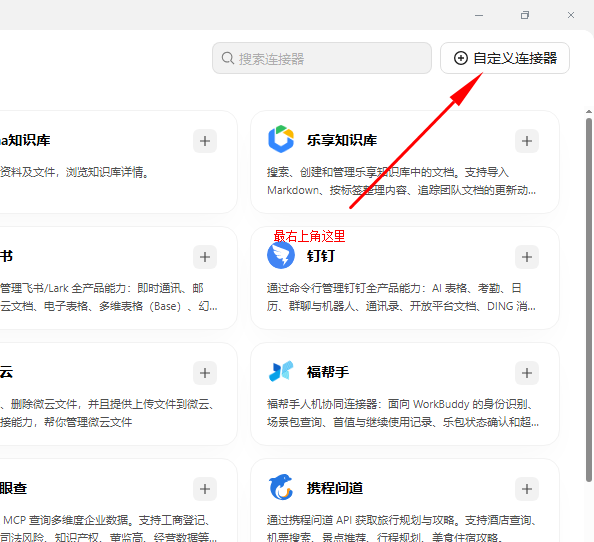The image size is (594, 542).
Task: Click the magnifier icon in search box
Action: (x=228, y=58)
